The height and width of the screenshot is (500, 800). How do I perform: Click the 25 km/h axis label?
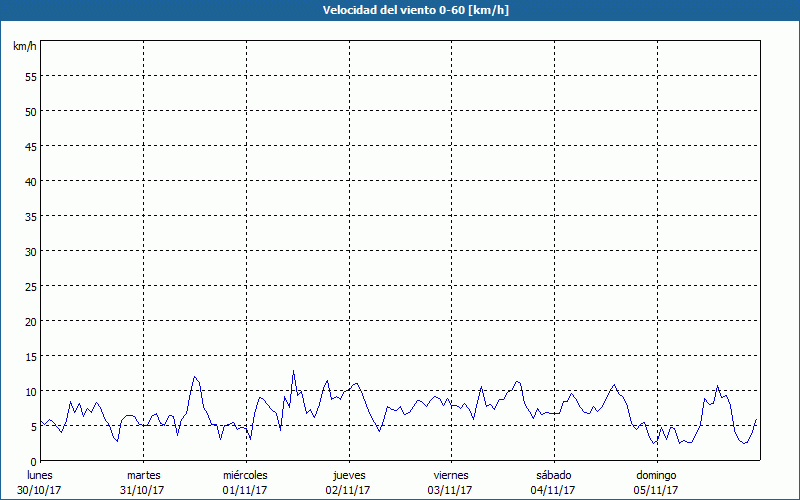point(30,286)
